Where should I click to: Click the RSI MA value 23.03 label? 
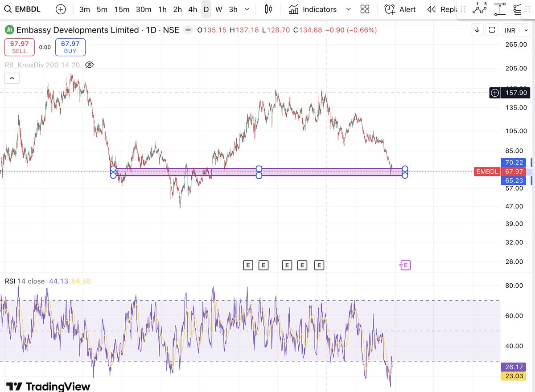pos(514,376)
